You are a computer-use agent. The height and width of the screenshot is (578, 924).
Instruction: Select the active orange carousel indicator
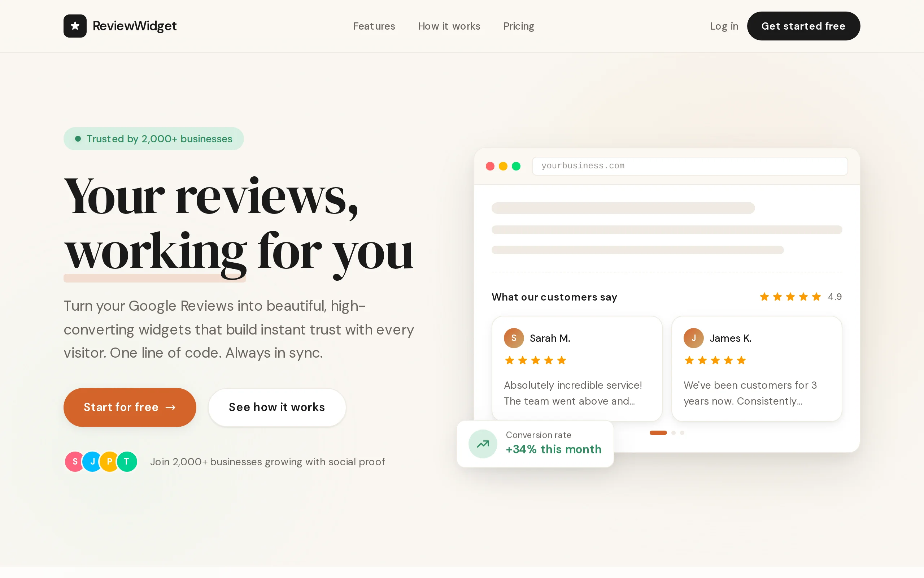(x=658, y=433)
